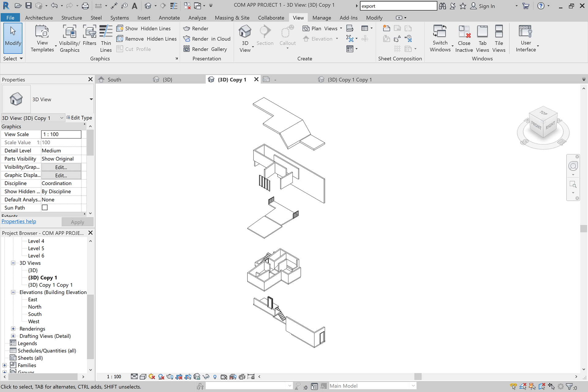
Task: Toggle Crop View icon in view control bar
Action: click(179, 377)
